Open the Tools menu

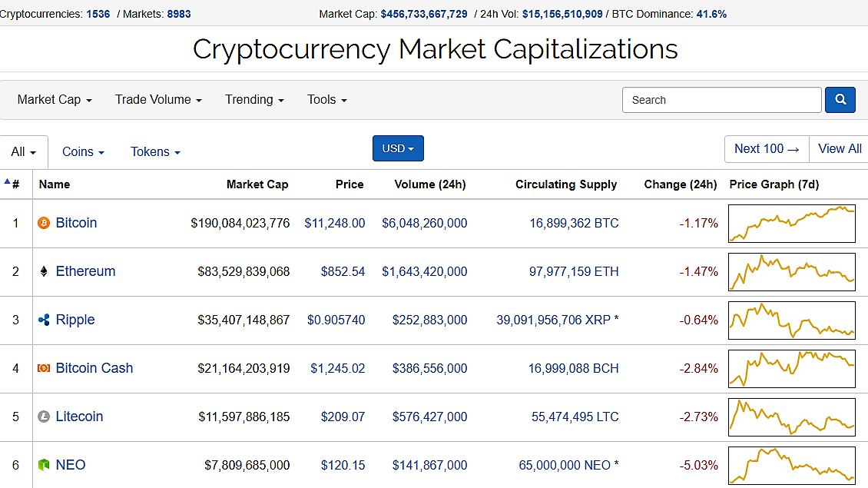(x=327, y=100)
